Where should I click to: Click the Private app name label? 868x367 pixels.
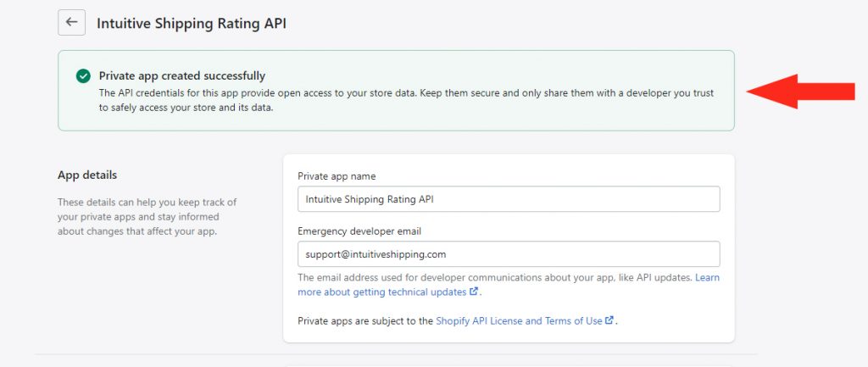[337, 176]
